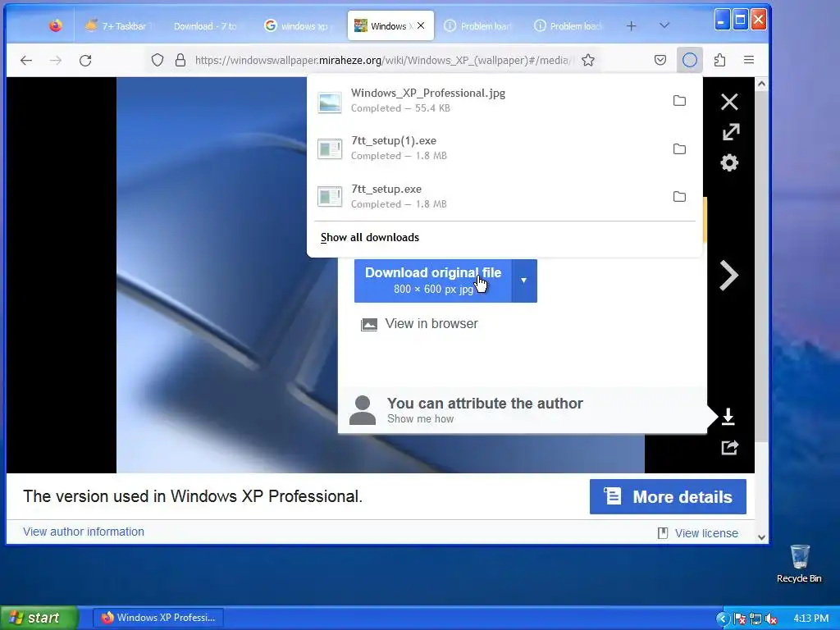Save the page to Pocket
The height and width of the screenshot is (630, 840).
coord(660,60)
